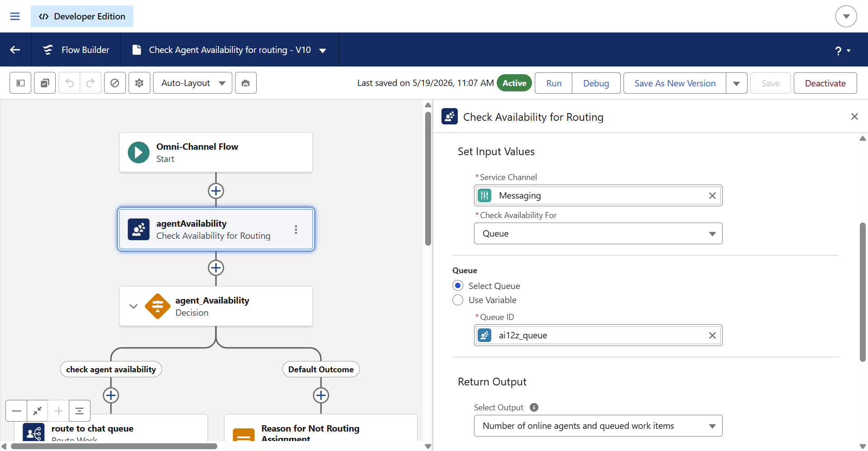868x451 pixels.
Task: Open the Check Availability For combobox
Action: (x=598, y=233)
